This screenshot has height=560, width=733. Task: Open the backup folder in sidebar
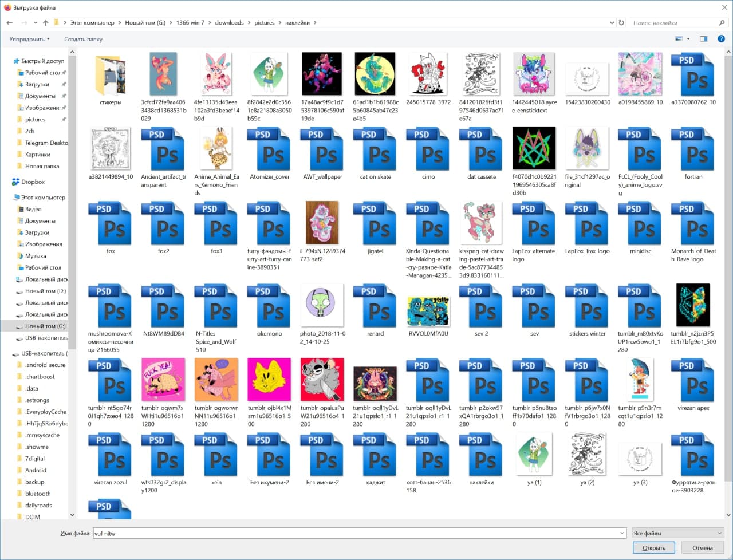34,482
